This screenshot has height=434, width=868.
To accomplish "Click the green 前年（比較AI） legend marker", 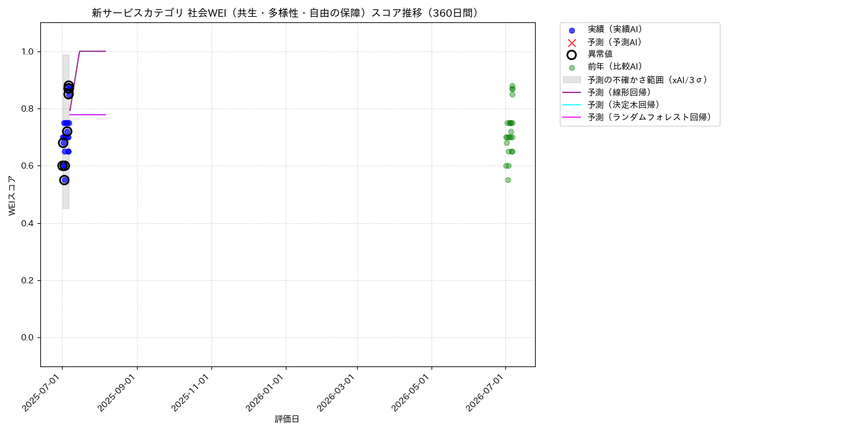I will 572,68.
